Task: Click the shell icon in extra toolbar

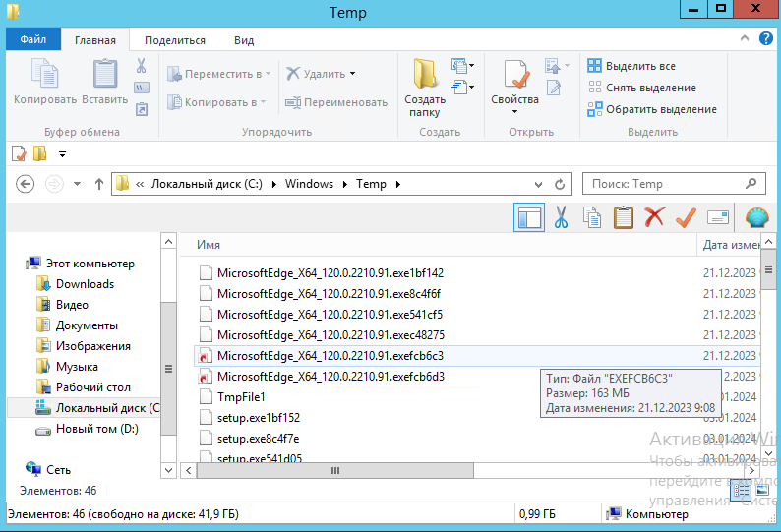Action: pyautogui.click(x=757, y=217)
